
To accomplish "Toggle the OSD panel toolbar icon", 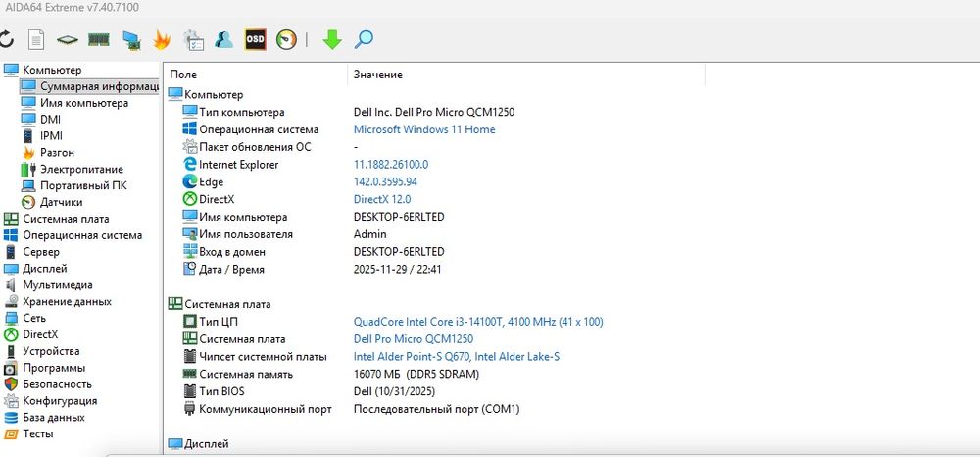I will point(255,39).
